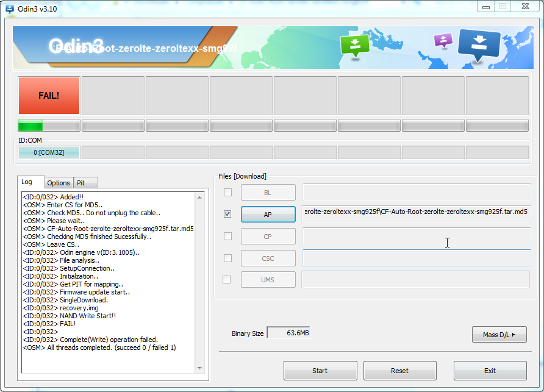Click log line 'Get PIT for mapping..'
This screenshot has height=392, width=544.
(73, 284)
